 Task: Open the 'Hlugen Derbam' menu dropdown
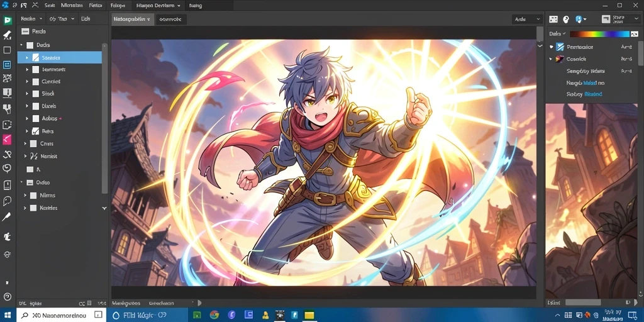click(158, 6)
